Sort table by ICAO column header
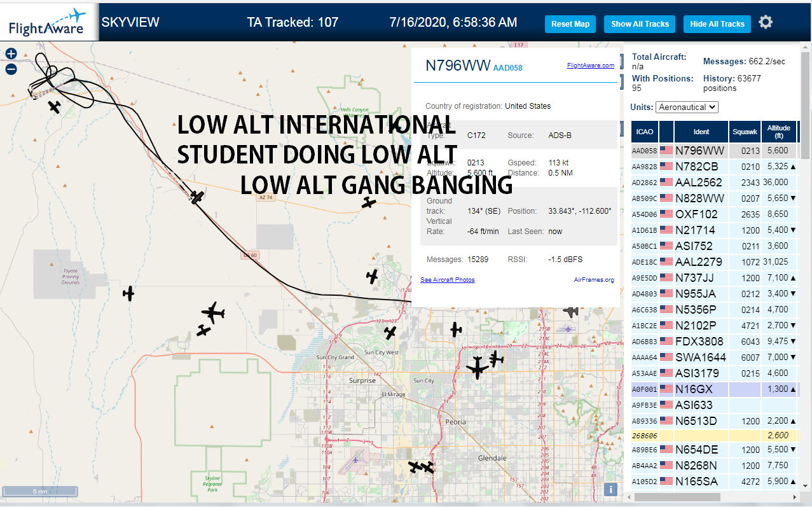 (x=644, y=132)
